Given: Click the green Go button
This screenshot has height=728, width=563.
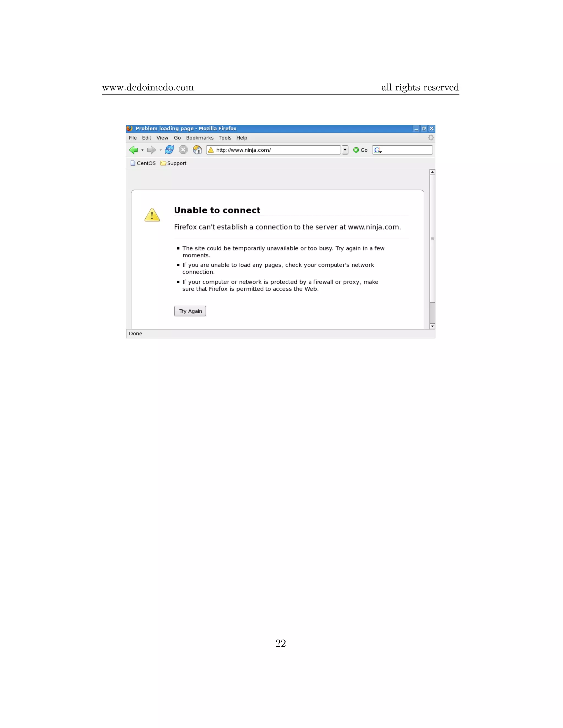Looking at the screenshot, I should click(x=360, y=150).
